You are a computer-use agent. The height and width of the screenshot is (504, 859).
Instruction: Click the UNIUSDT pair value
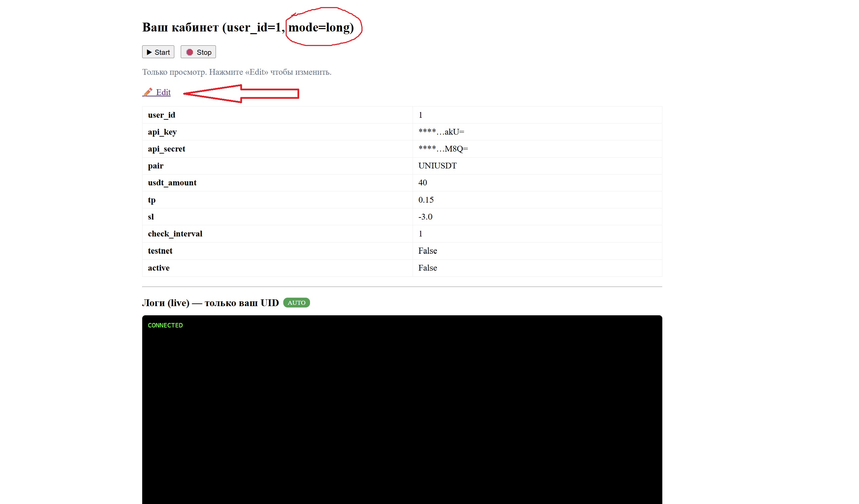tap(437, 166)
